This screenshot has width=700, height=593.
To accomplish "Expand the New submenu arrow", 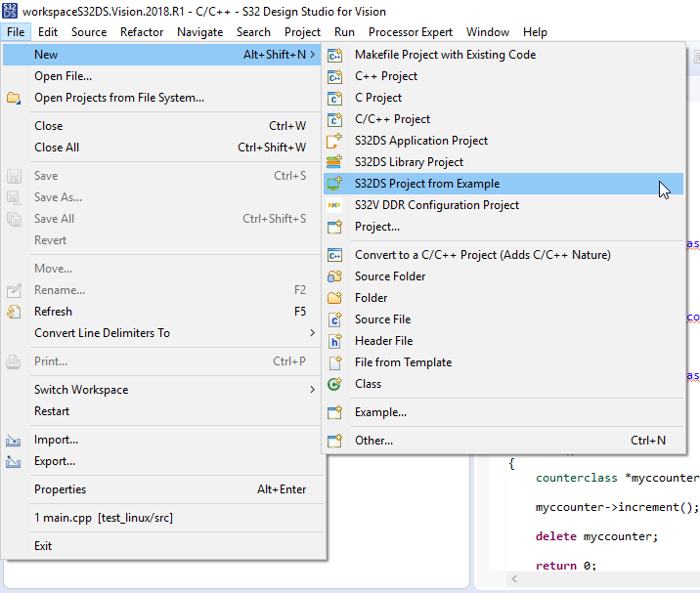I will coord(313,55).
